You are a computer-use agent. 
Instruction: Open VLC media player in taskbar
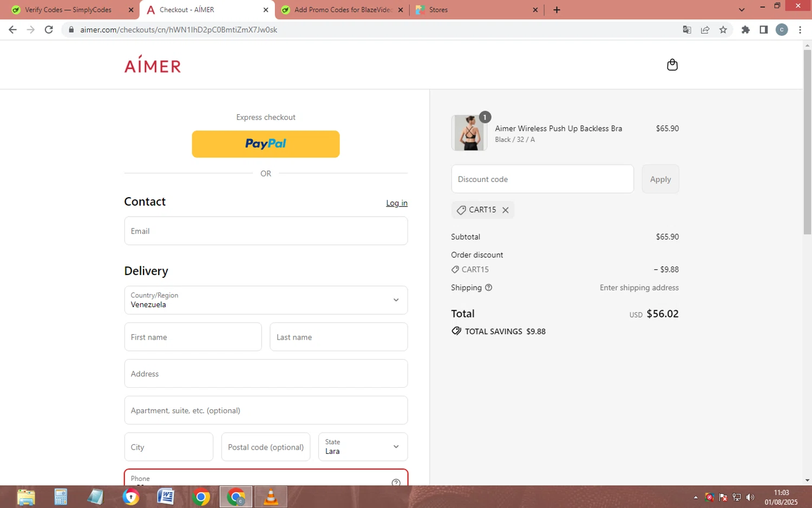(271, 497)
